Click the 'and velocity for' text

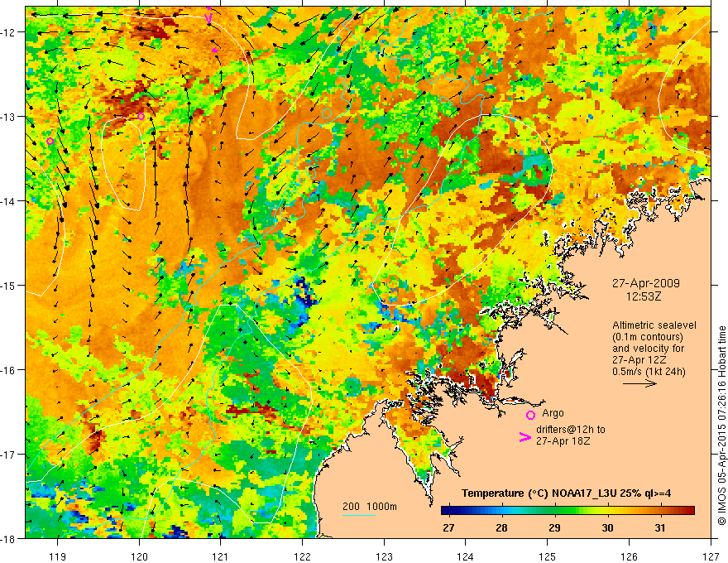pos(648,348)
